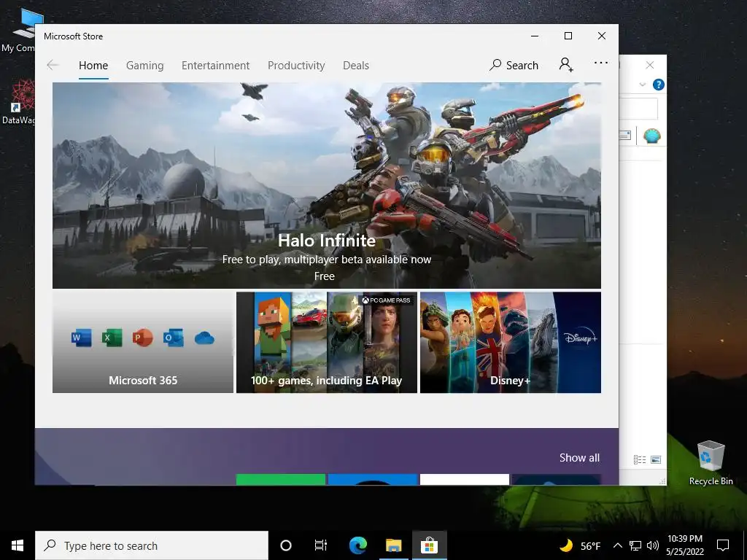Open the Windows Start menu
The width and height of the screenshot is (747, 560).
[18, 545]
